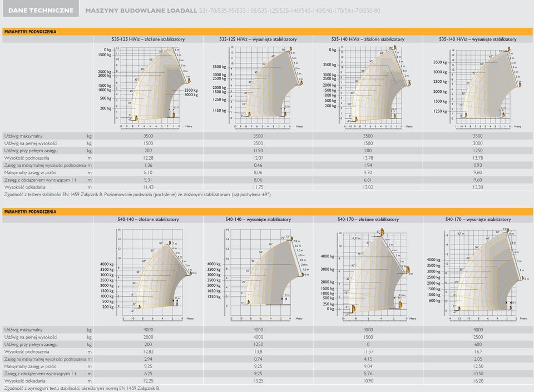Click 'Udźwig przy pełnym zasięgu' label in lower table
Viewport: 534px width, 392px height.
pos(31,344)
